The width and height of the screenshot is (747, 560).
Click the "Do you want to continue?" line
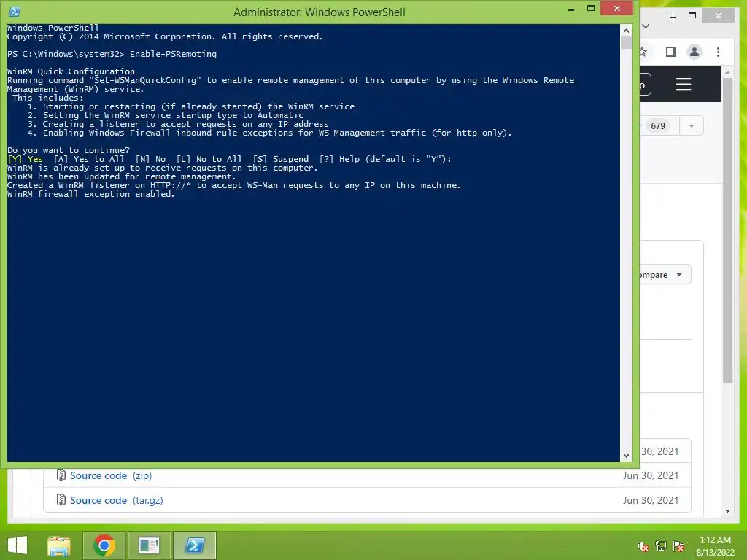click(68, 150)
